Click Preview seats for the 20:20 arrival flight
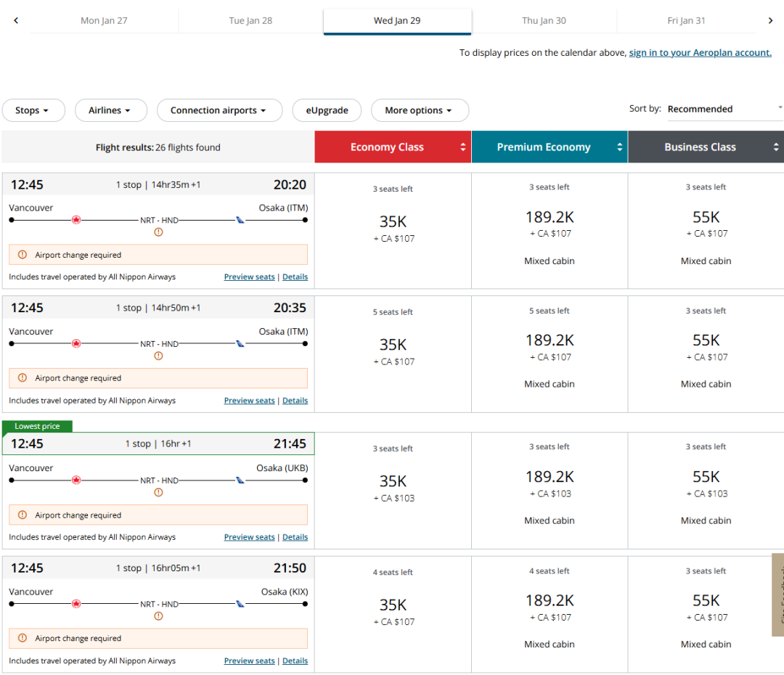Screen dimensions: 784x675 click(249, 277)
